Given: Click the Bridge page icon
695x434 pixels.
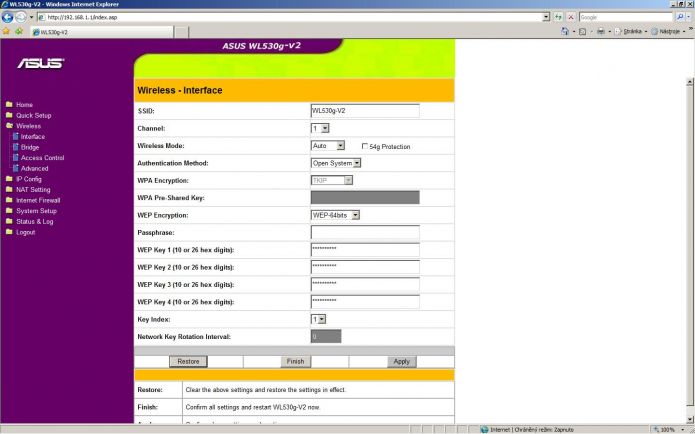Looking at the screenshot, I should pos(16,147).
